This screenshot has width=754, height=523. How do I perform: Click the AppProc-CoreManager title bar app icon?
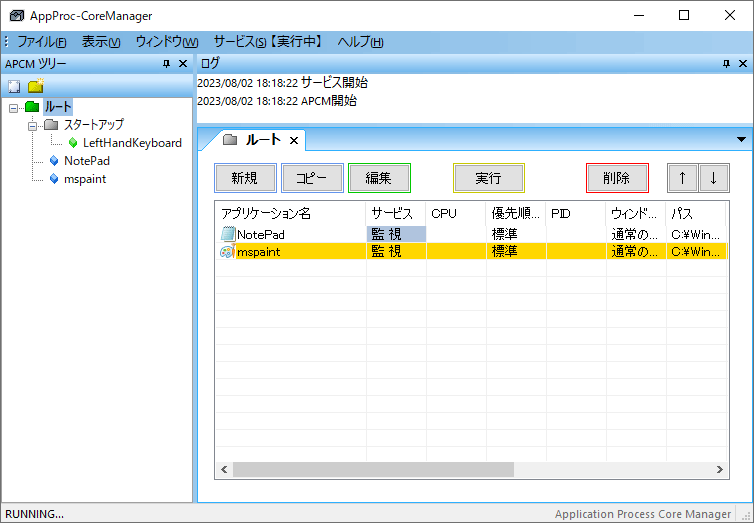tap(17, 15)
